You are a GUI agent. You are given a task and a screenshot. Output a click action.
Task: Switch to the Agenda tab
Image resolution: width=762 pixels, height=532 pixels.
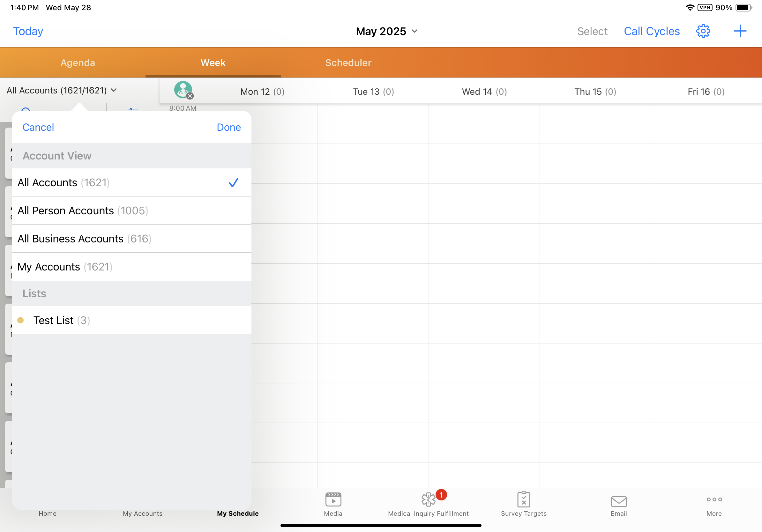click(78, 63)
